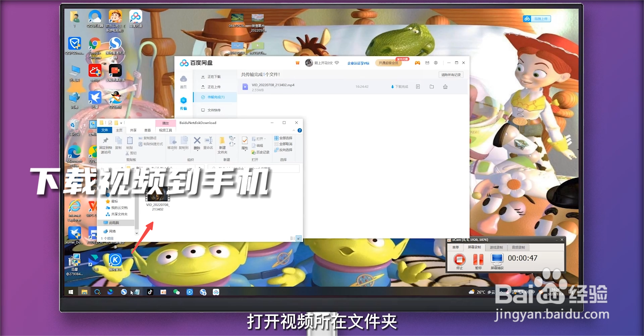
Task: Click 粘贴快捷方式 in the ribbon
Action: pyautogui.click(x=151, y=144)
